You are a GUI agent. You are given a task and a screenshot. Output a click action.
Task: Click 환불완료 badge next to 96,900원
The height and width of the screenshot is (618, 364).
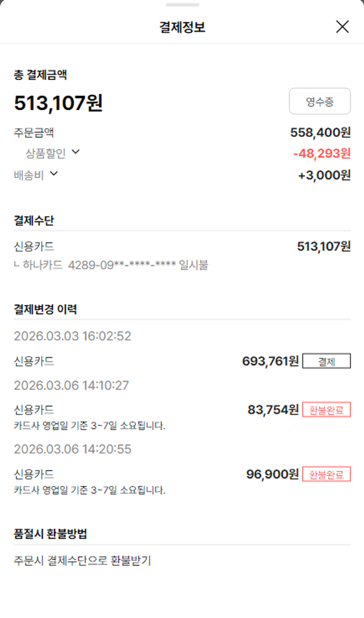pos(326,474)
